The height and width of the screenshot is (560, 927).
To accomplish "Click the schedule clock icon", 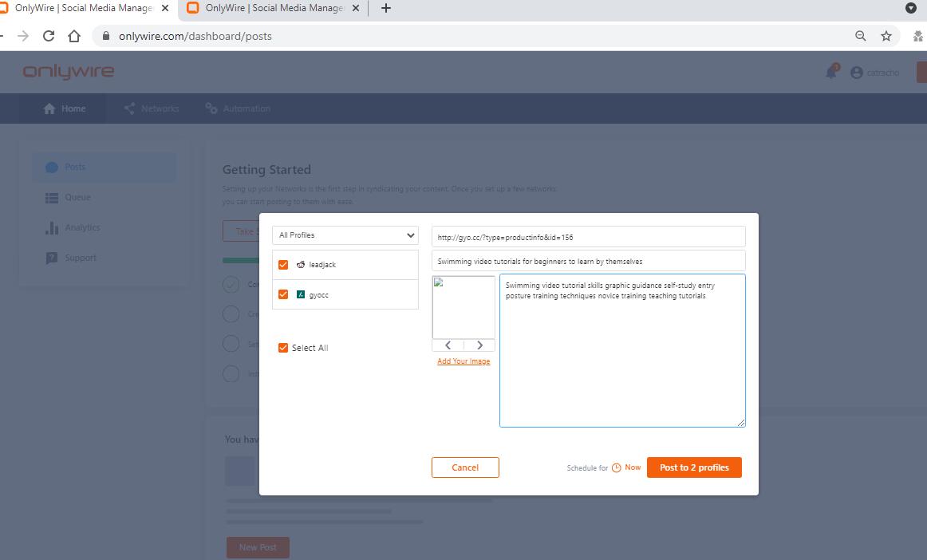I will pos(616,467).
